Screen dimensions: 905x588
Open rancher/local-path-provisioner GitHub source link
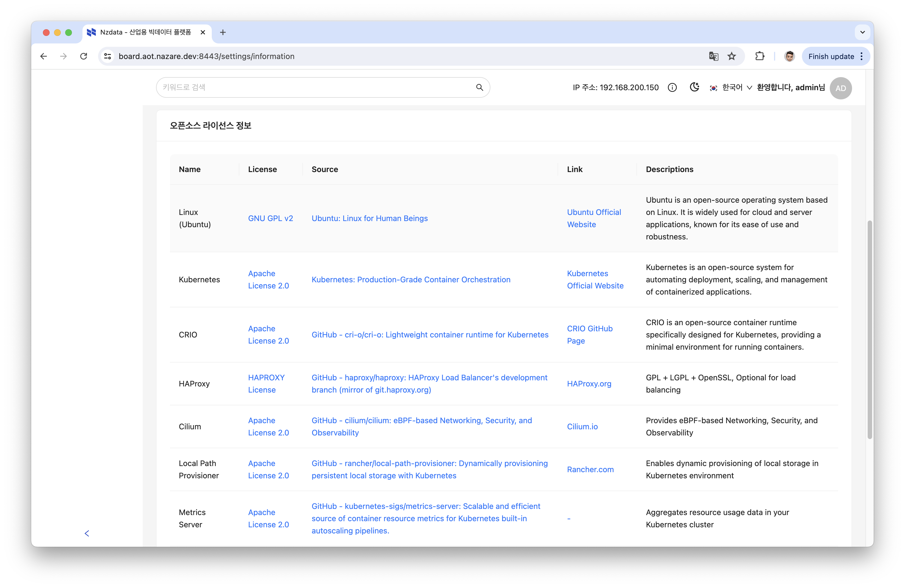coord(430,469)
